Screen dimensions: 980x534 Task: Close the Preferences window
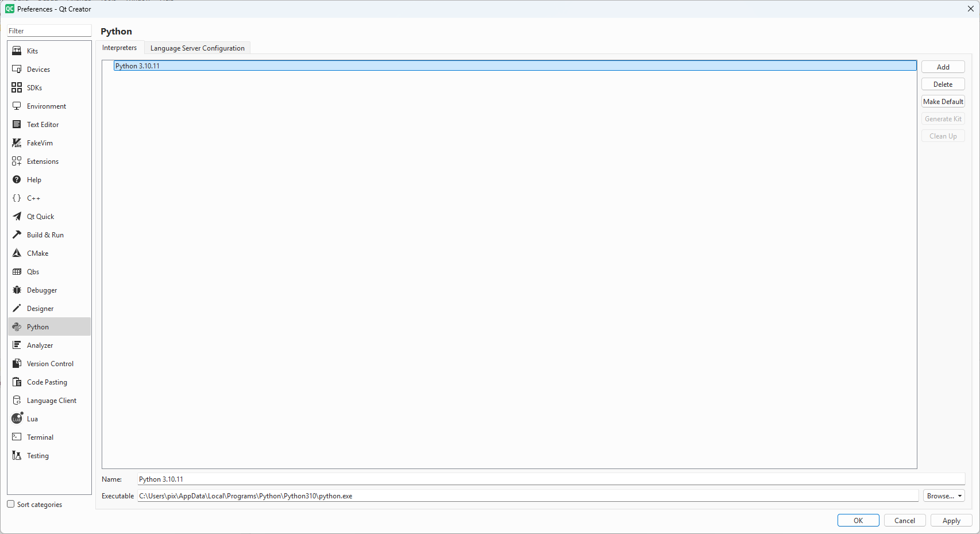971,9
